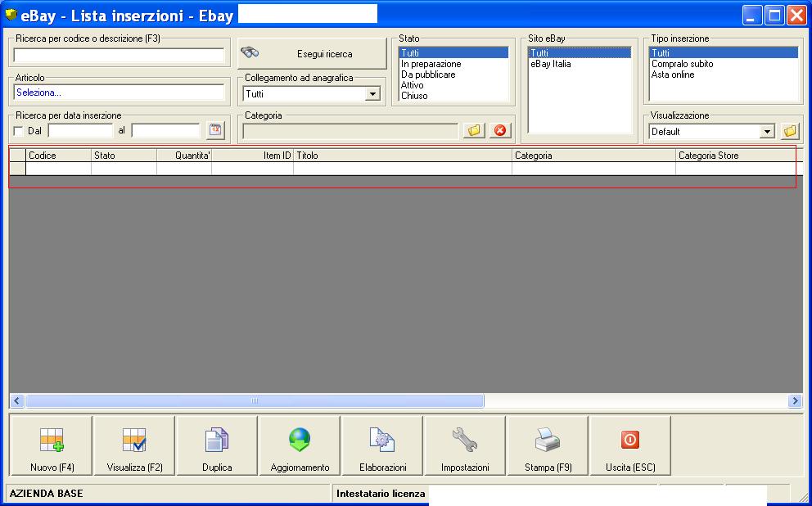Open the Categoria folder browse icon
This screenshot has height=506, width=812.
pyautogui.click(x=474, y=130)
